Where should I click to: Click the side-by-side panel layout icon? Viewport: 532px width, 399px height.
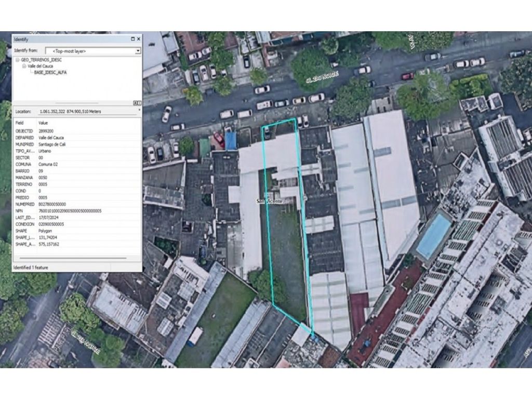[x=139, y=103]
